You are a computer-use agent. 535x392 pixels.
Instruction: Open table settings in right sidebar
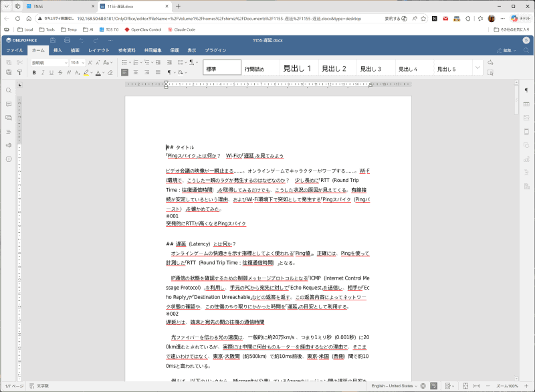(526, 104)
